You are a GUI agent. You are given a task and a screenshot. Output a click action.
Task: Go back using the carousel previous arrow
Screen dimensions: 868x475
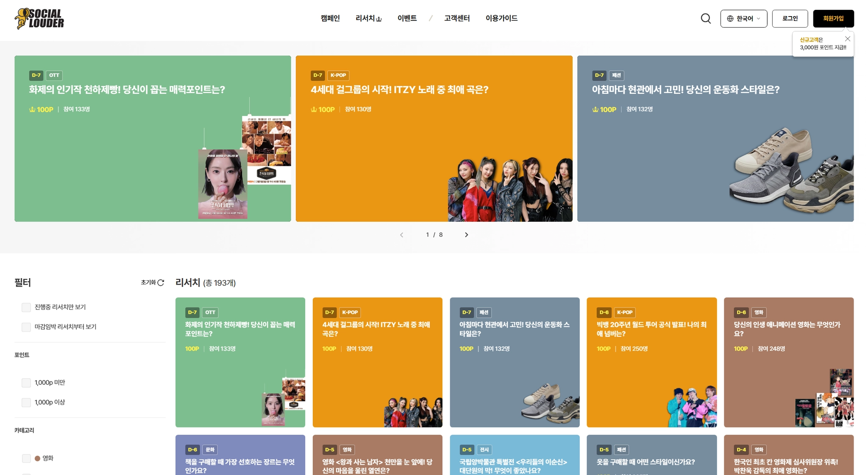click(x=401, y=235)
